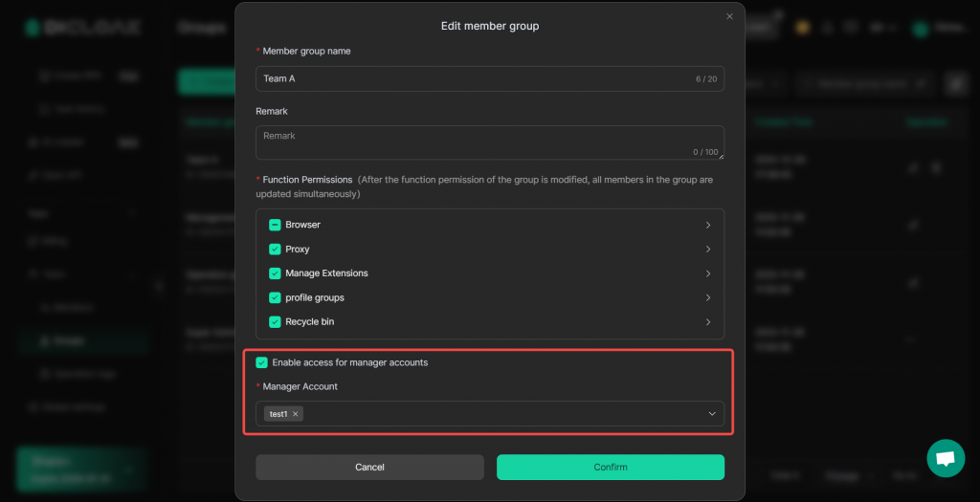The image size is (980, 502).
Task: Expand the Recycle bin chevron
Action: [x=708, y=322]
